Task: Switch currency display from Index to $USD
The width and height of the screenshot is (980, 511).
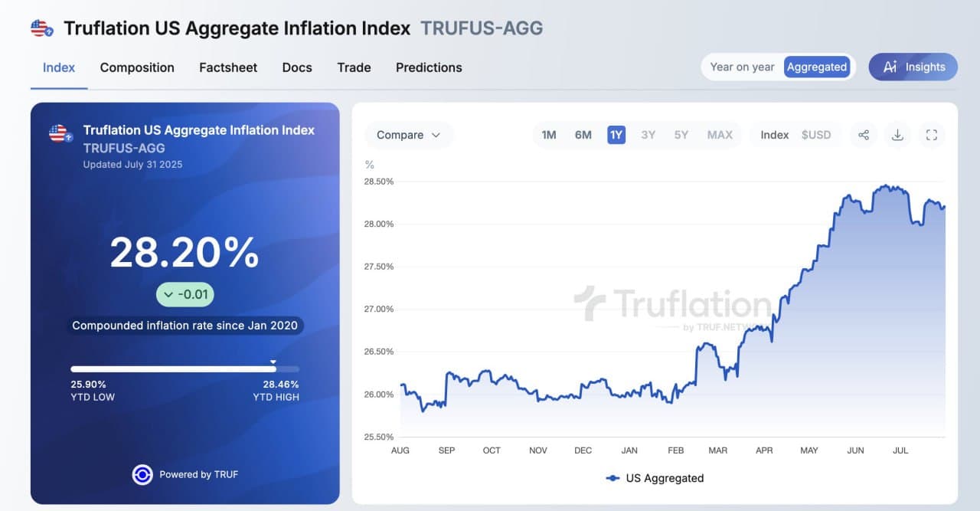Action: pyautogui.click(x=817, y=134)
